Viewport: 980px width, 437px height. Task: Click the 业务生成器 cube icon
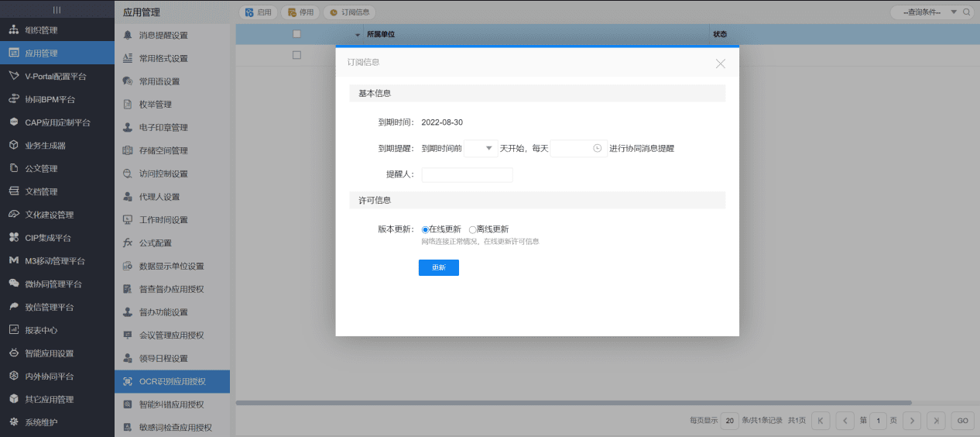[x=13, y=145]
